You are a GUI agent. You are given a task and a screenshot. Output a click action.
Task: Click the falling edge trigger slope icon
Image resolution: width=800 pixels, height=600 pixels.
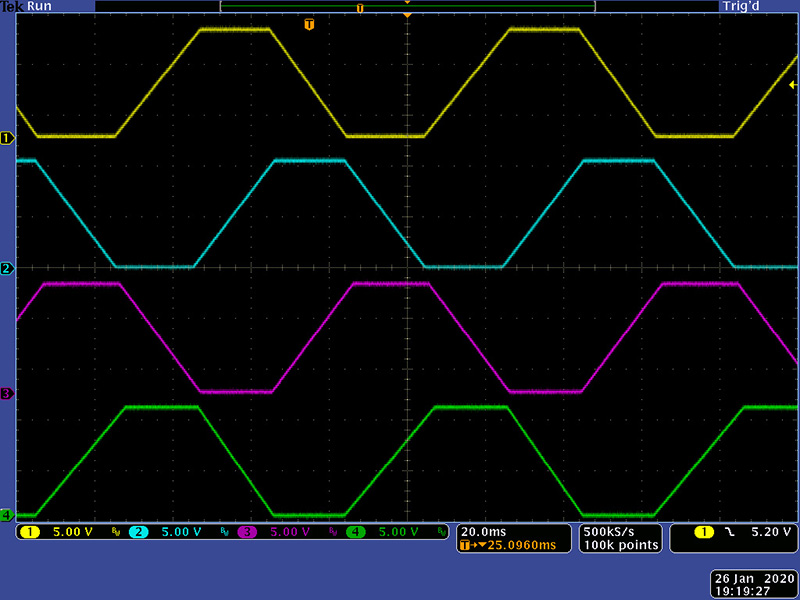click(x=730, y=533)
